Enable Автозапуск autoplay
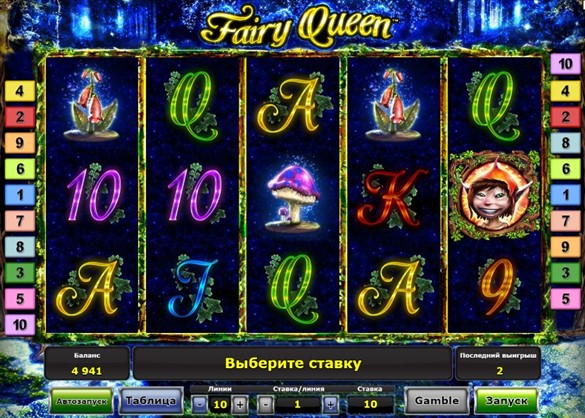This screenshot has height=418, width=585. [x=82, y=401]
